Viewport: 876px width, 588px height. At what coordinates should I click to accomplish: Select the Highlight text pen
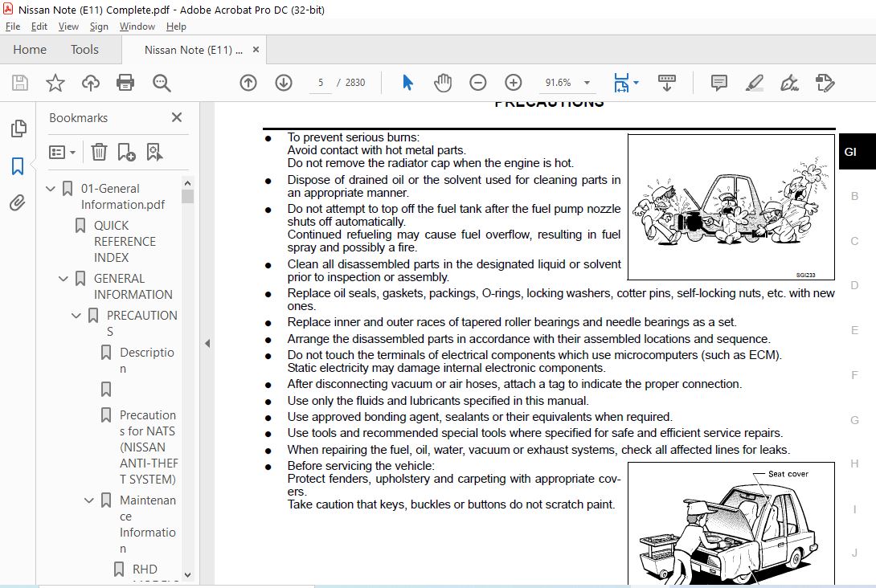754,84
